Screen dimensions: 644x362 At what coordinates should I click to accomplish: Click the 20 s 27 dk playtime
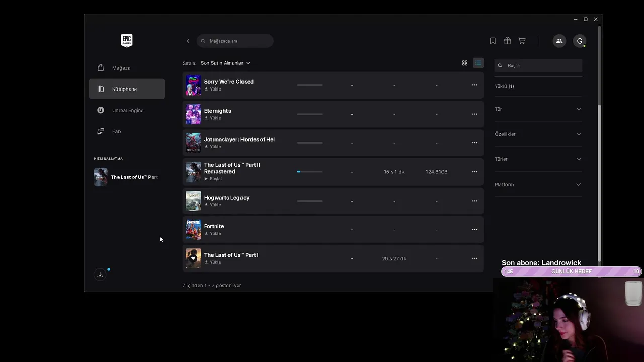coord(394,259)
